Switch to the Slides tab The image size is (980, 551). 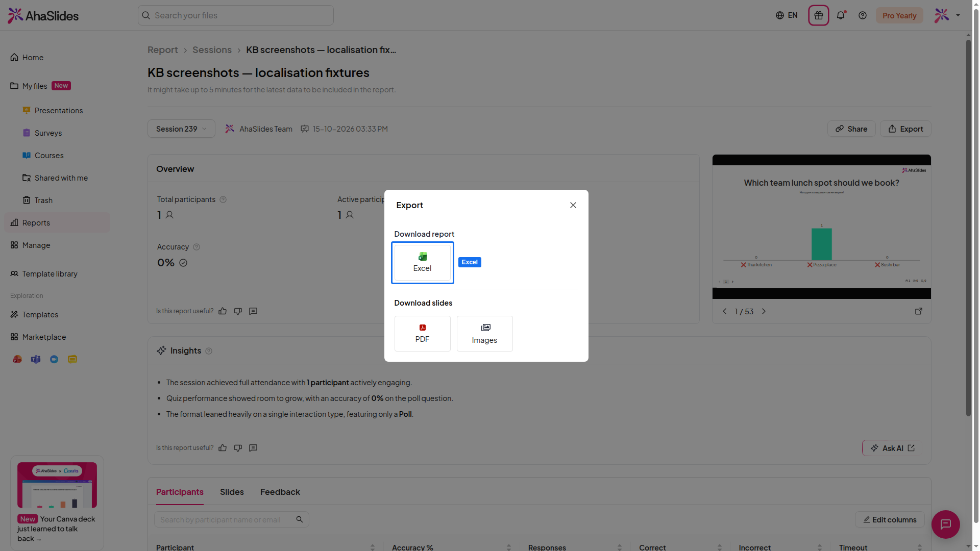pyautogui.click(x=232, y=492)
